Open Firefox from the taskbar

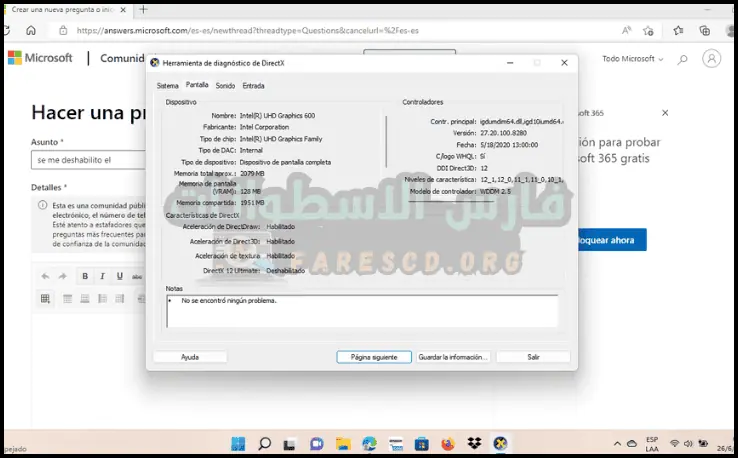point(447,443)
